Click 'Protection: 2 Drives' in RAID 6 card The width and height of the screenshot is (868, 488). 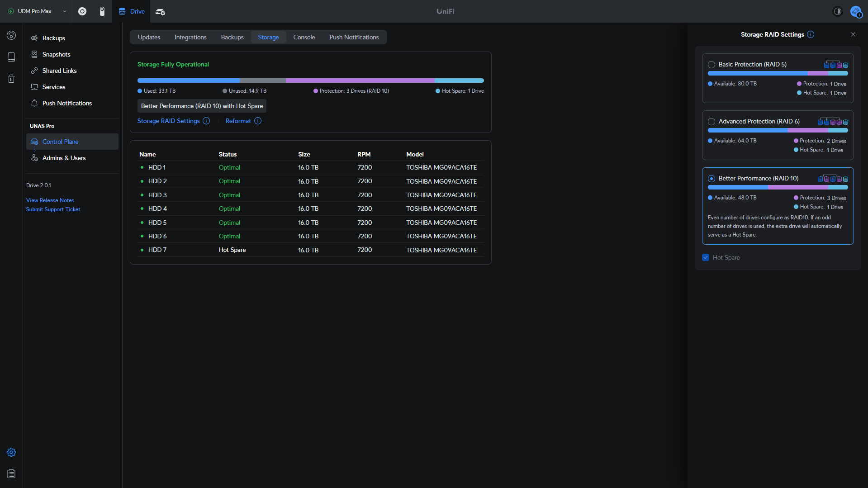[820, 141]
